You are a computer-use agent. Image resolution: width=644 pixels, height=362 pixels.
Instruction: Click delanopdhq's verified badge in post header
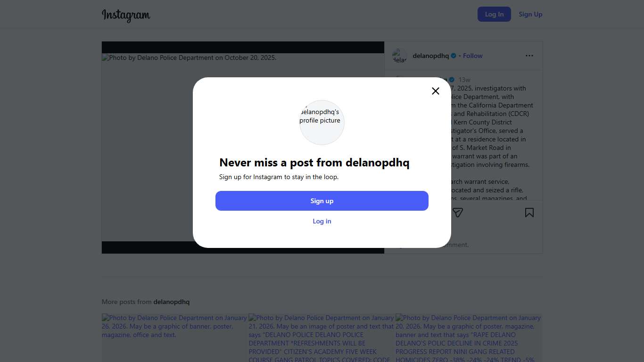(454, 56)
